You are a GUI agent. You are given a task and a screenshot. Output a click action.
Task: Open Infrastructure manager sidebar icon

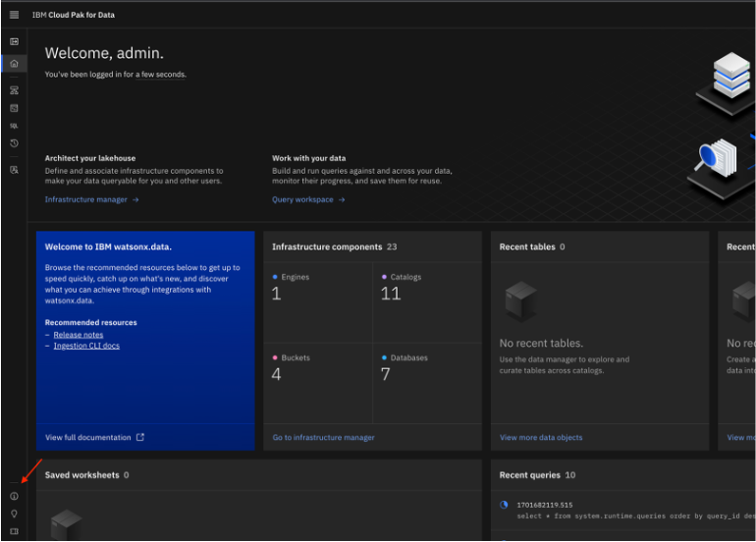[x=14, y=90]
